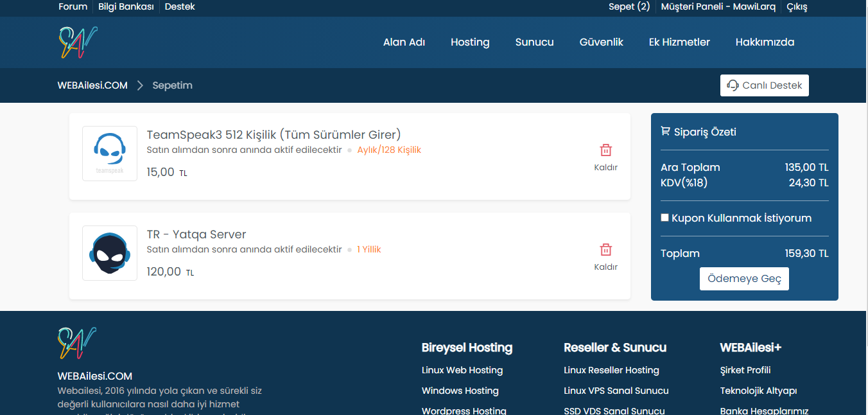Open the Ek Hizmetler menu
The image size is (868, 415).
coord(679,42)
